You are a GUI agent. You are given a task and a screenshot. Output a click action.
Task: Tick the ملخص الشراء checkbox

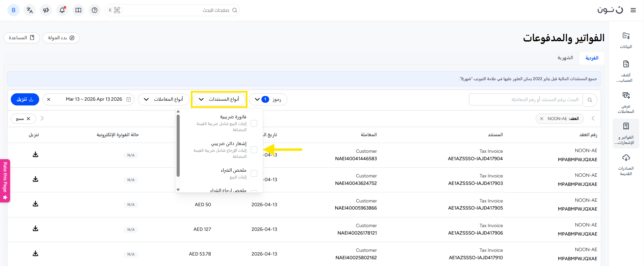click(254, 173)
